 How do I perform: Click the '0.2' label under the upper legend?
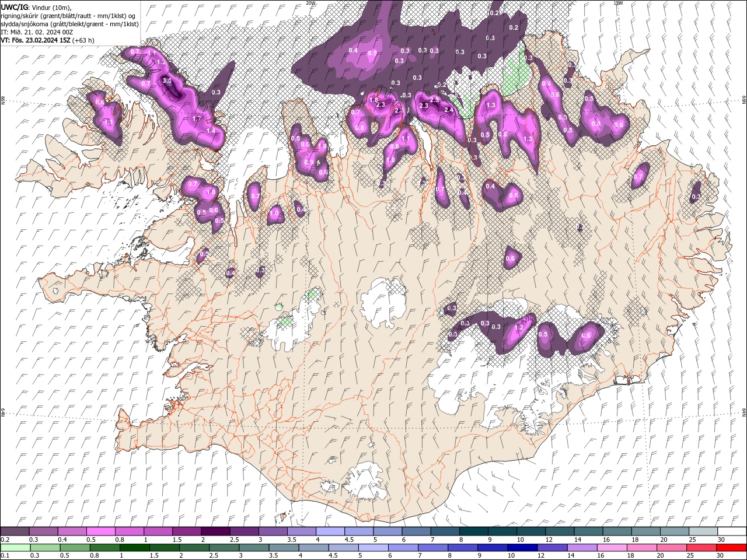pyautogui.click(x=5, y=540)
